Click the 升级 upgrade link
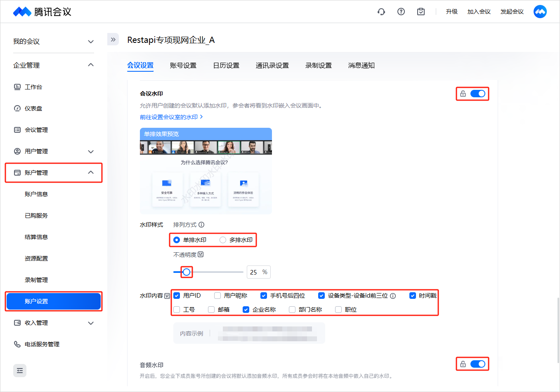This screenshot has height=392, width=560. tap(452, 12)
